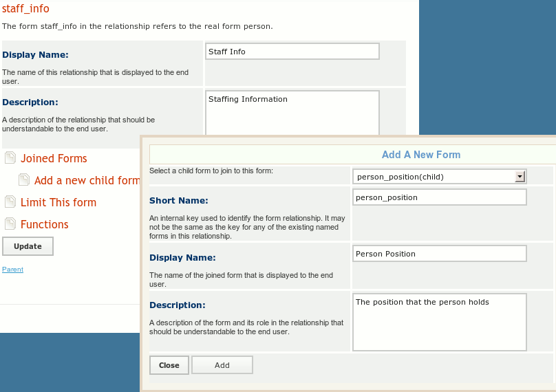
Task: Open the Limit This form link
Action: tap(58, 202)
